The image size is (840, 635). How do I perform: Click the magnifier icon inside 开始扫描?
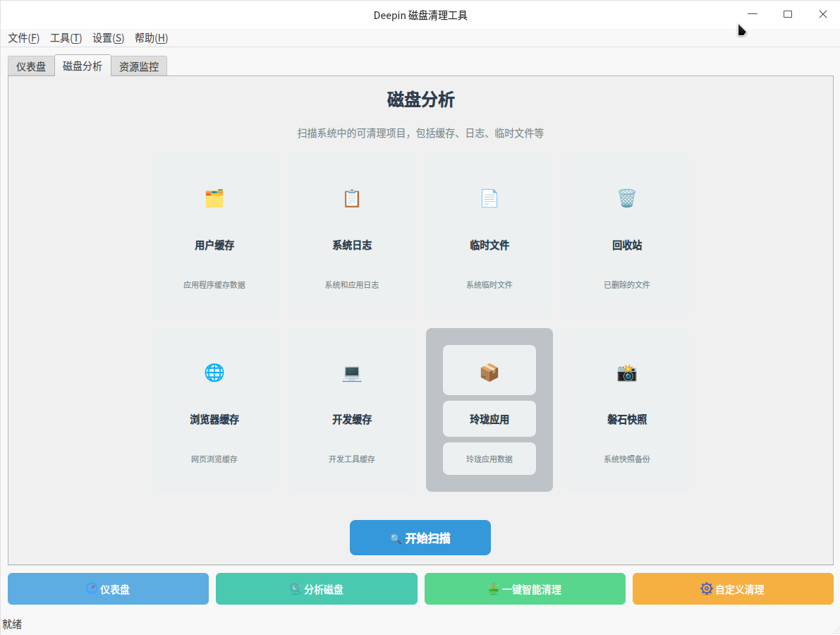pos(396,538)
